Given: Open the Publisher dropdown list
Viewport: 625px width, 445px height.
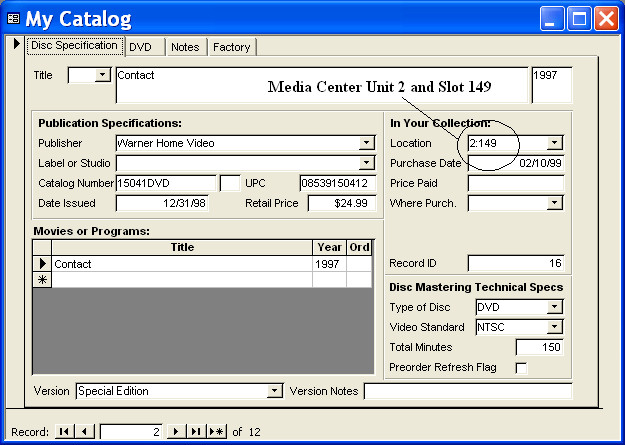Looking at the screenshot, I should (x=366, y=143).
